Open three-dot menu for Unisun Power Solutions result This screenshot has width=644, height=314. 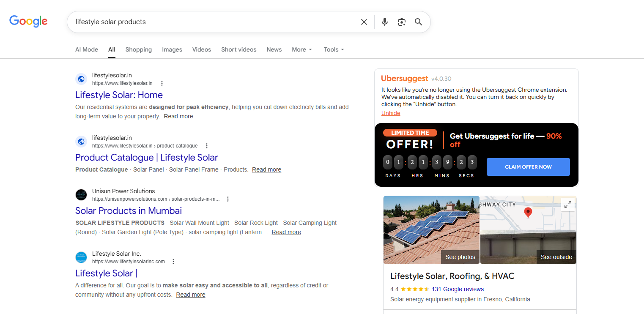[x=228, y=199]
